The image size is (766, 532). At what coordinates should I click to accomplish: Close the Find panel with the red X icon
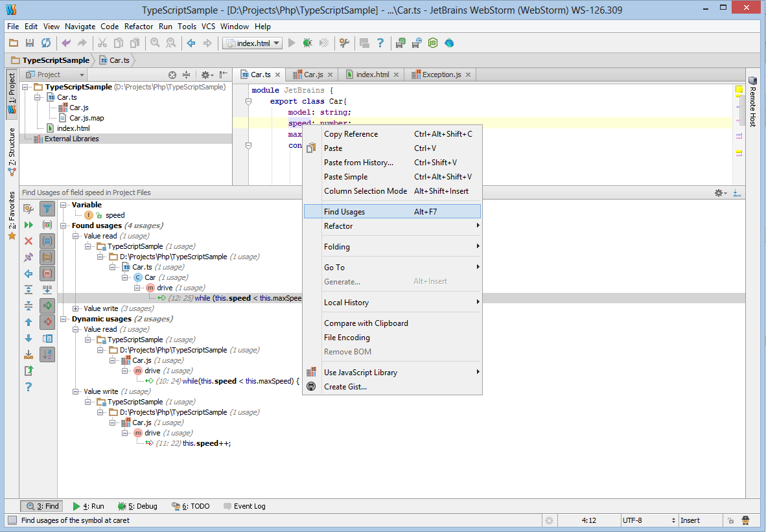29,241
